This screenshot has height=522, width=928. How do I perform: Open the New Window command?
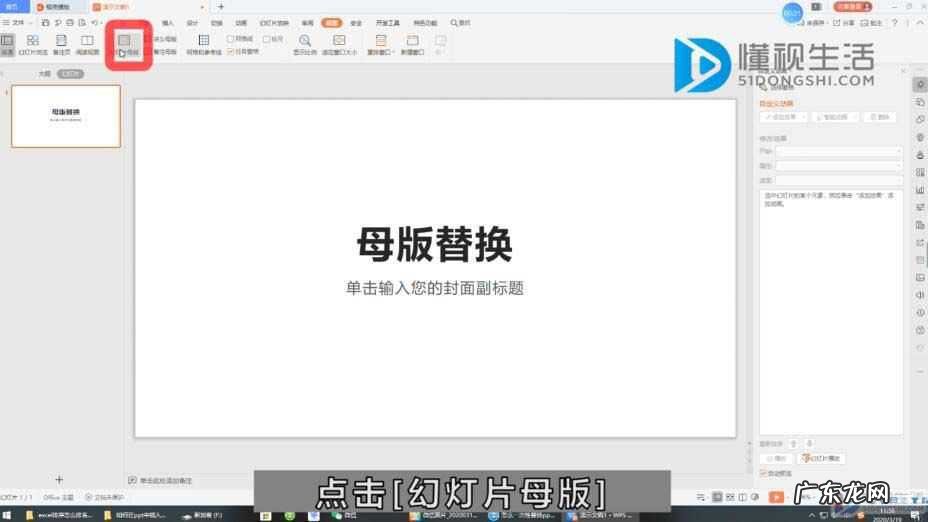click(413, 44)
